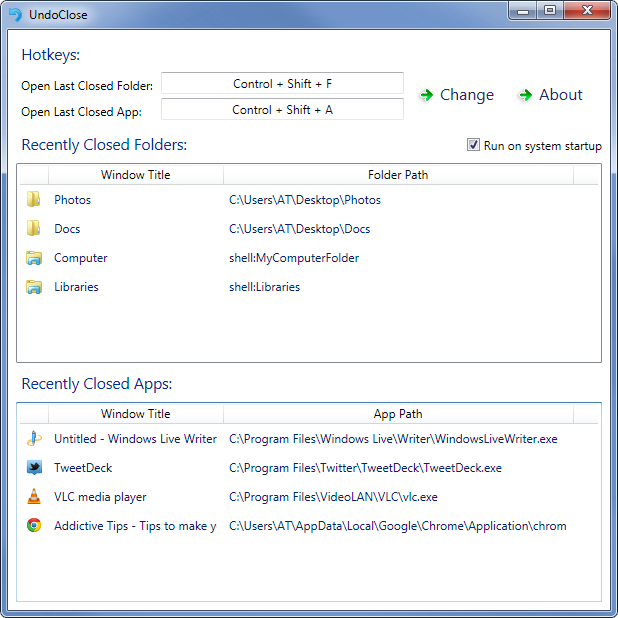
Task: Click the Docs folder icon
Action: [x=34, y=229]
